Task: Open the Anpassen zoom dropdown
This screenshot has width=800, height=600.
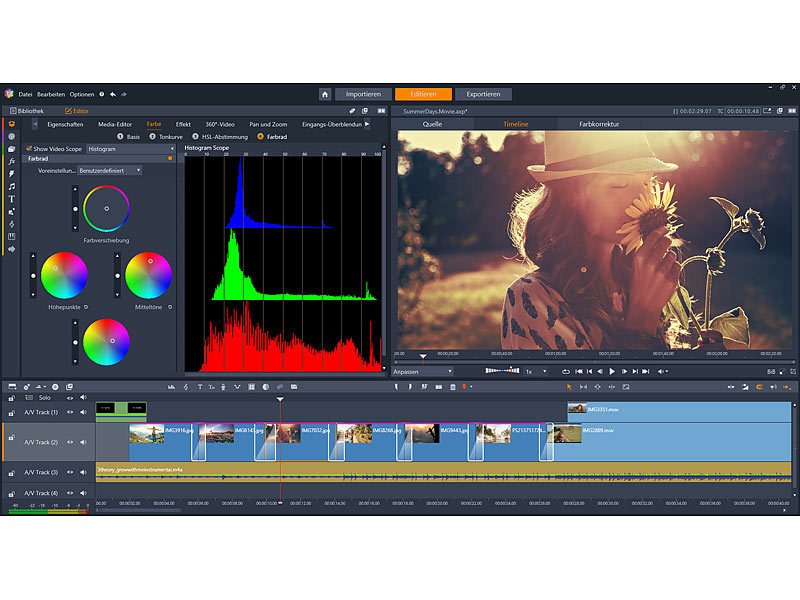Action: pyautogui.click(x=422, y=371)
